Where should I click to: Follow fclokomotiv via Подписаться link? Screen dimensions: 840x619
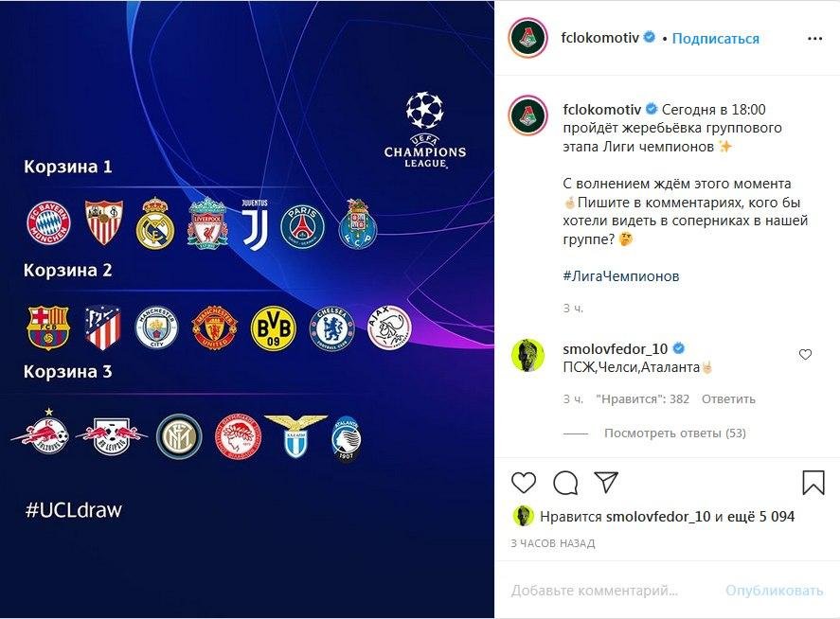click(715, 39)
